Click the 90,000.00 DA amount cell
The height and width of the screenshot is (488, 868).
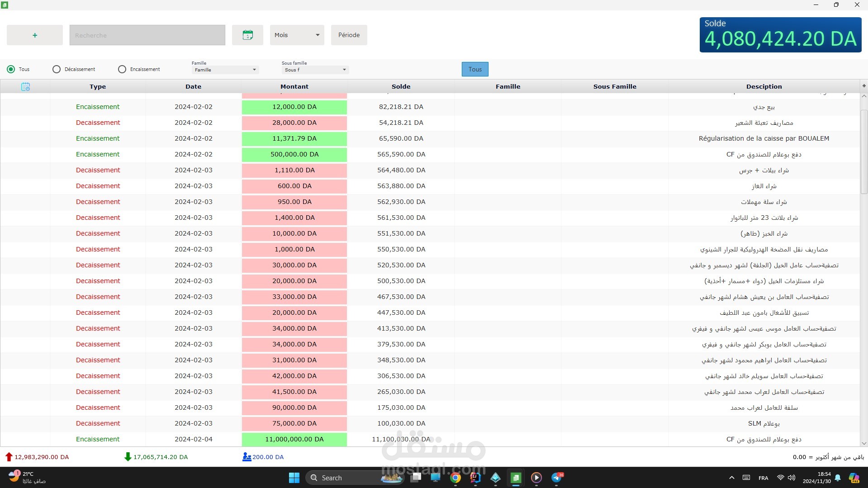pyautogui.click(x=294, y=408)
